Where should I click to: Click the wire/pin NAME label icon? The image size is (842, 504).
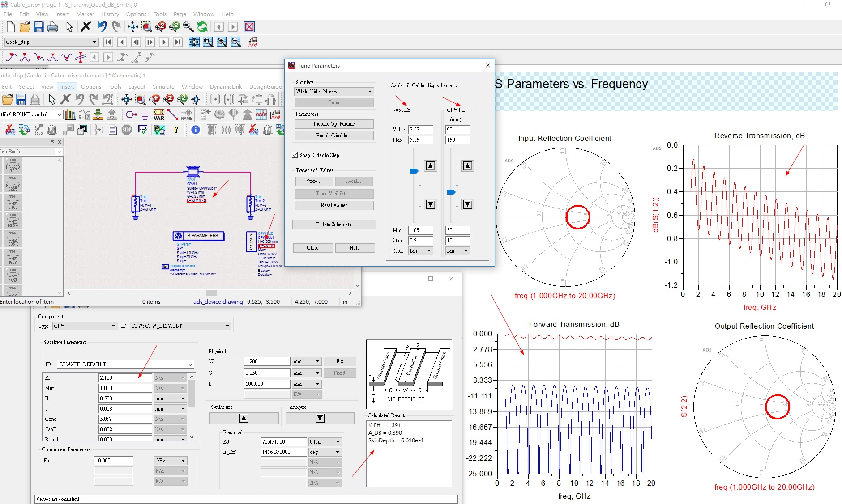pyautogui.click(x=187, y=114)
